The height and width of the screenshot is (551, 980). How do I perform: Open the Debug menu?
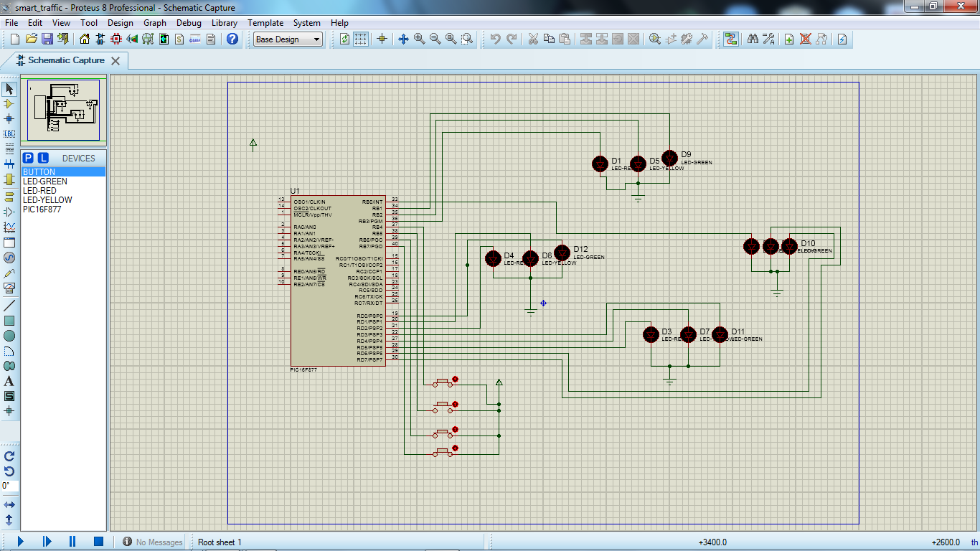tap(189, 23)
